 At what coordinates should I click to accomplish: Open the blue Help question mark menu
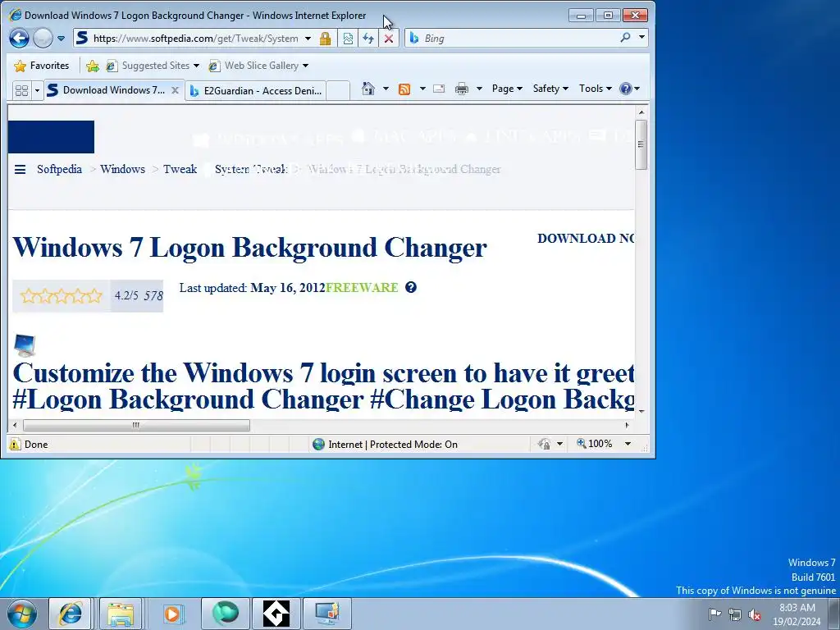point(629,89)
